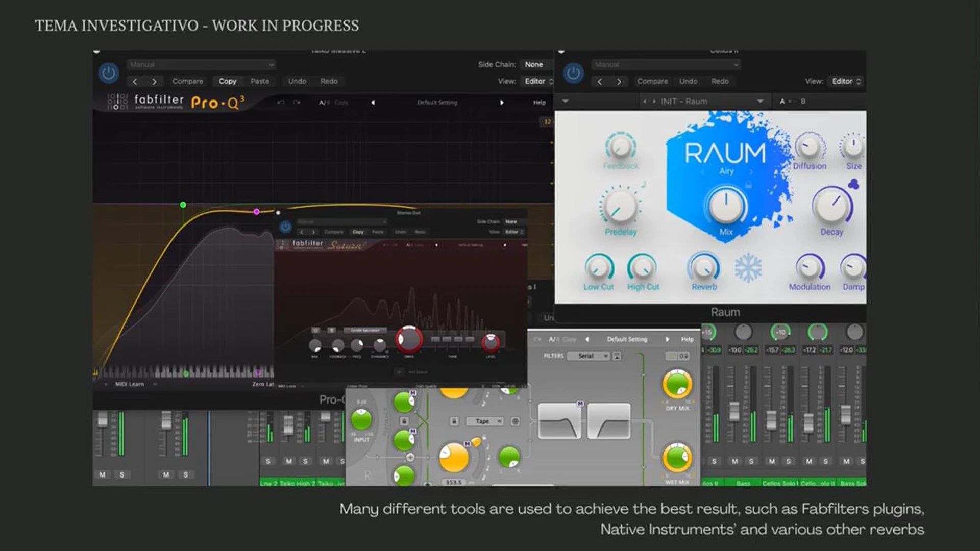Select next preset arrow beside Default Setting in Pro-Q 3
Image resolution: width=980 pixels, height=551 pixels.
502,103
